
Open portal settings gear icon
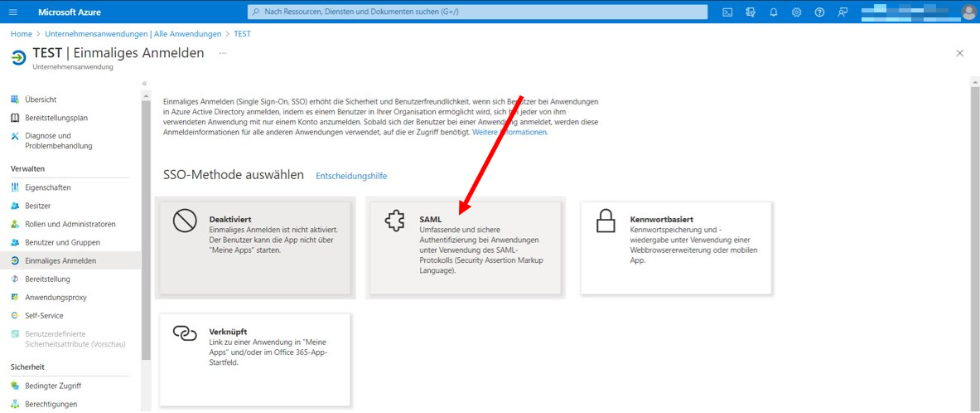coord(796,12)
